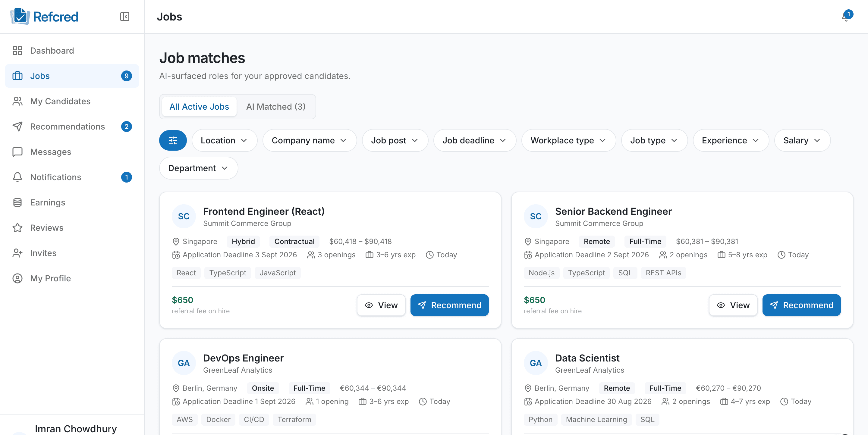Viewport: 868px width, 435px height.
Task: Click the Jobs briefcase icon in sidebar
Action: 17,76
